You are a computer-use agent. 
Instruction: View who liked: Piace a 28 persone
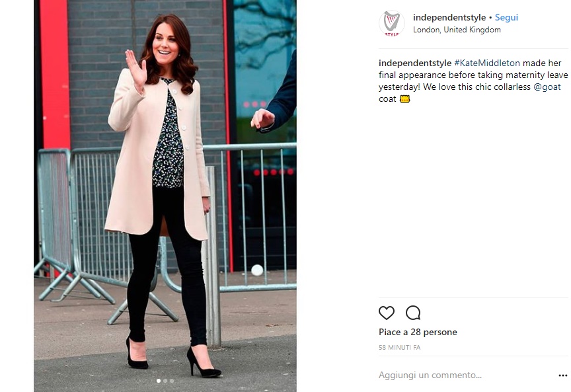coord(418,333)
